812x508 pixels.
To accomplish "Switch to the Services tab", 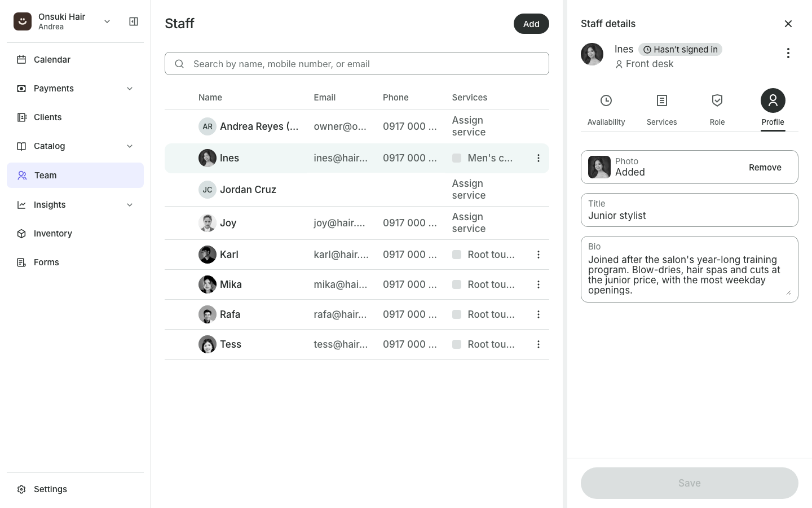I will pyautogui.click(x=662, y=110).
